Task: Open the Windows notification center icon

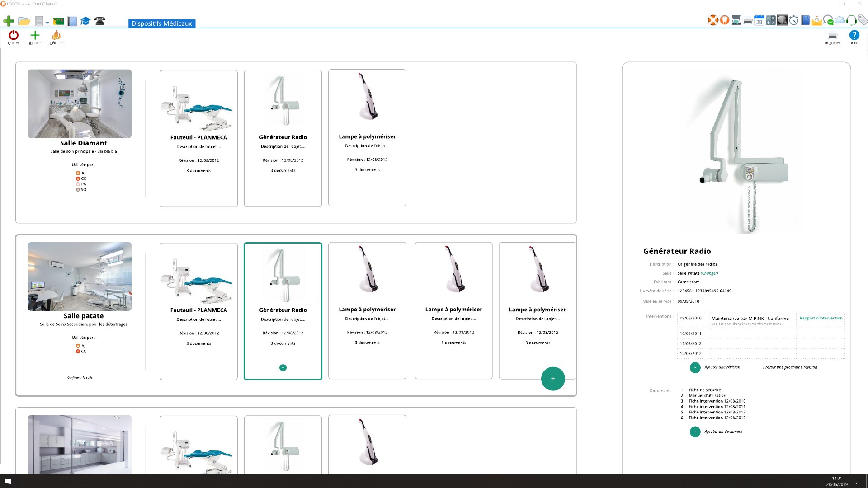Action: click(x=856, y=481)
